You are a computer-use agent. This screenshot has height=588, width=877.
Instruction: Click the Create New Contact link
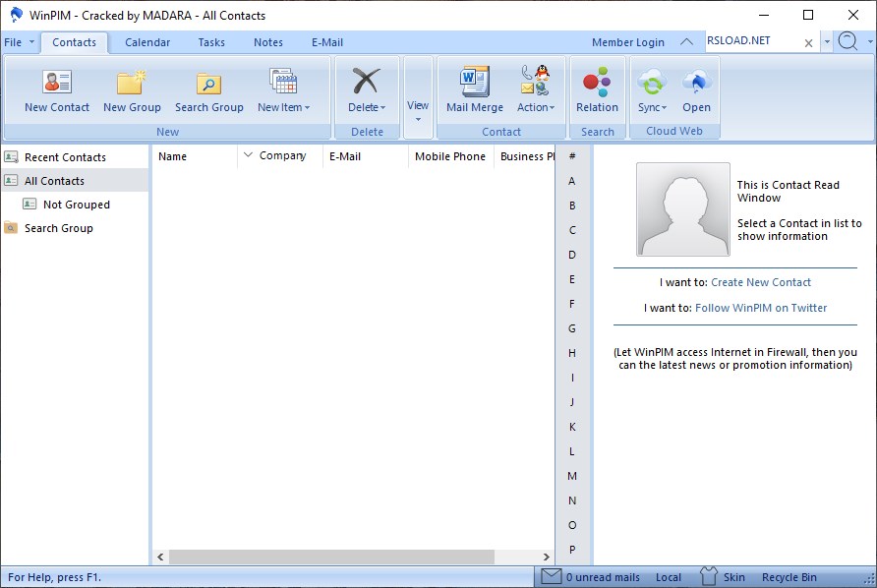[761, 282]
